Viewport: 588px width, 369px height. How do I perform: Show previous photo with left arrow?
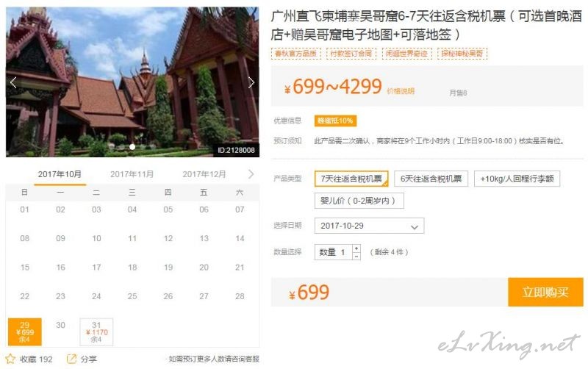(13, 82)
